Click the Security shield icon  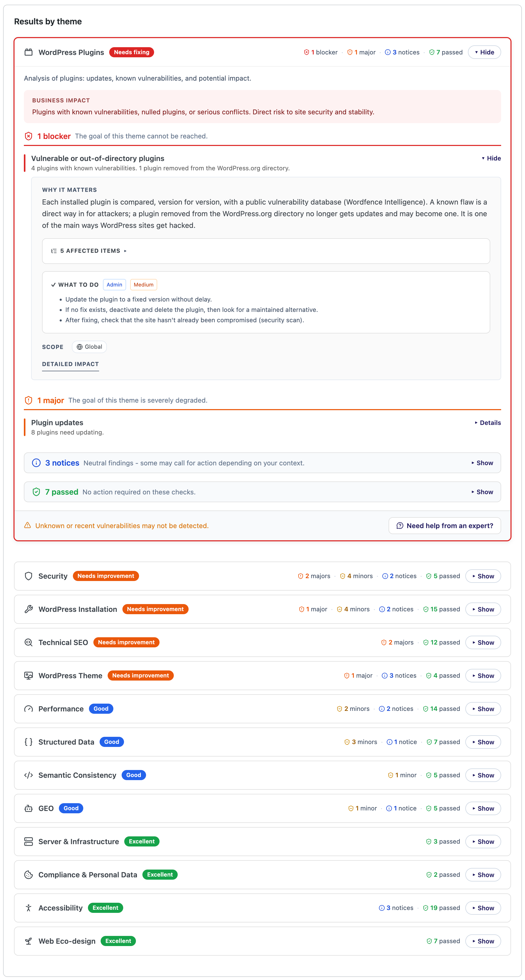[x=29, y=576]
